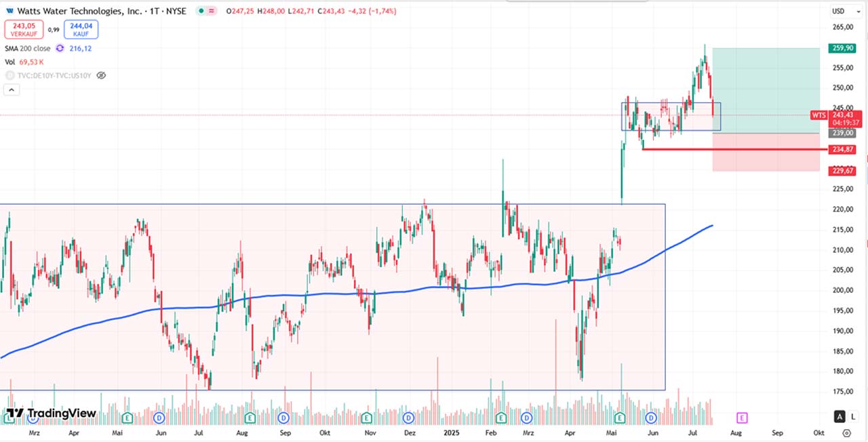Click the green profit zone of the long position
This screenshot has width=868, height=442.
(x=766, y=88)
